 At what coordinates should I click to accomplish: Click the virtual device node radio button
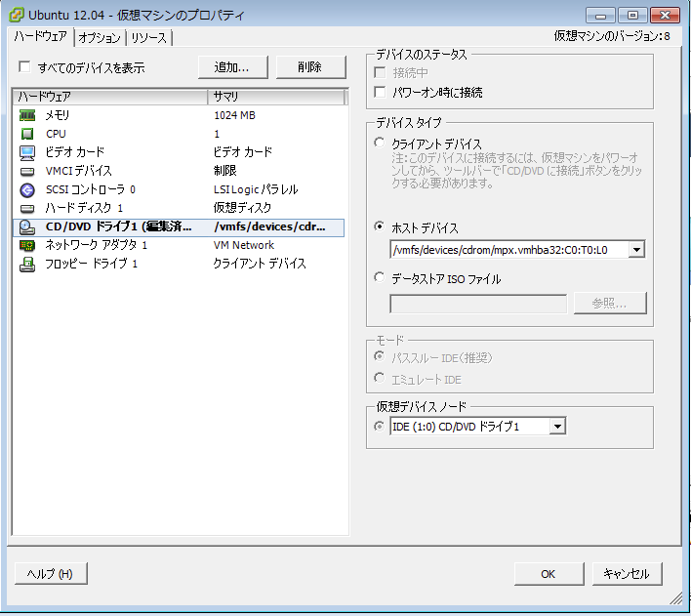[379, 427]
